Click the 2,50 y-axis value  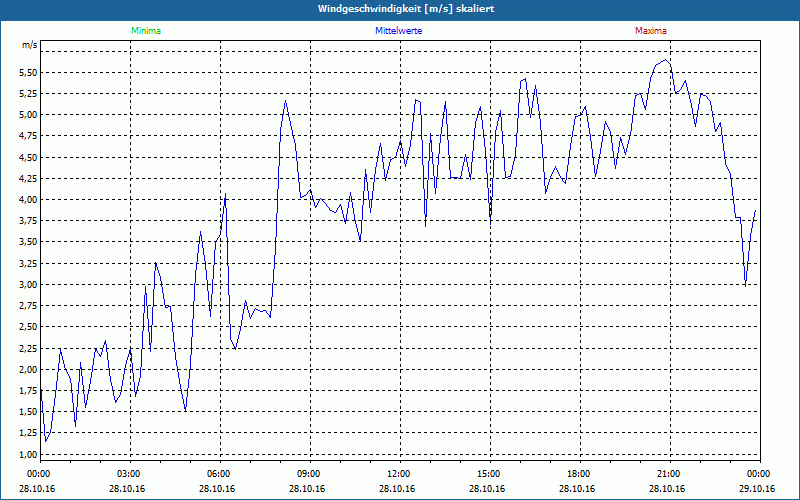pyautogui.click(x=29, y=327)
